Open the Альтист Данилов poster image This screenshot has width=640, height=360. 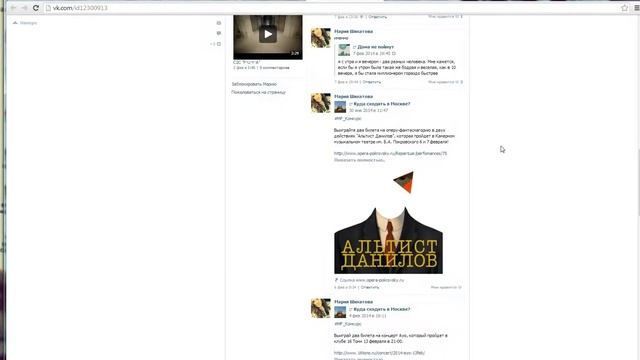click(388, 222)
